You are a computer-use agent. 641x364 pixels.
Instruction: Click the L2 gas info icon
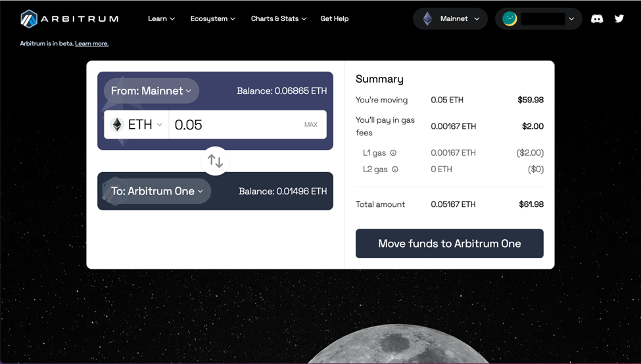click(395, 169)
